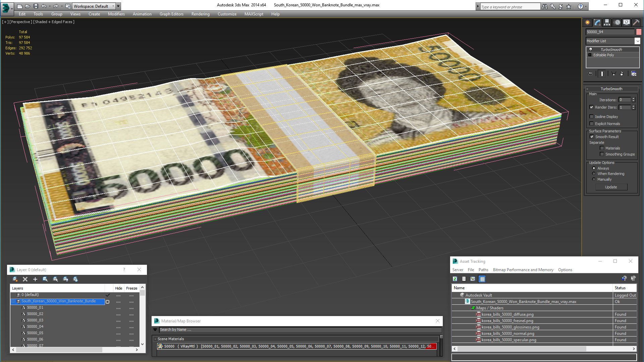Click the TurboSmooth Update button
The height and width of the screenshot is (362, 644).
[611, 187]
